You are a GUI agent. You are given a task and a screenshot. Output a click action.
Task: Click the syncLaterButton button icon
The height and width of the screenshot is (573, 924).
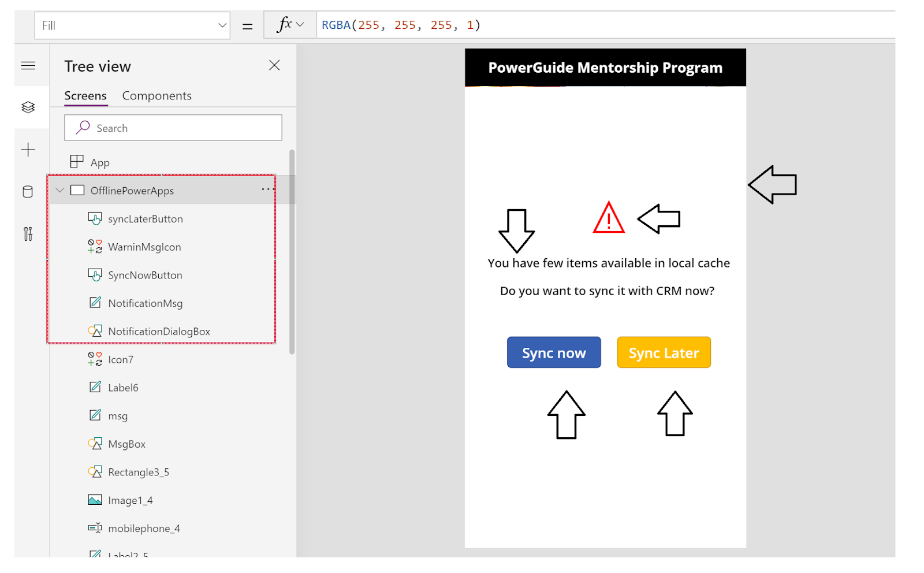pyautogui.click(x=95, y=218)
